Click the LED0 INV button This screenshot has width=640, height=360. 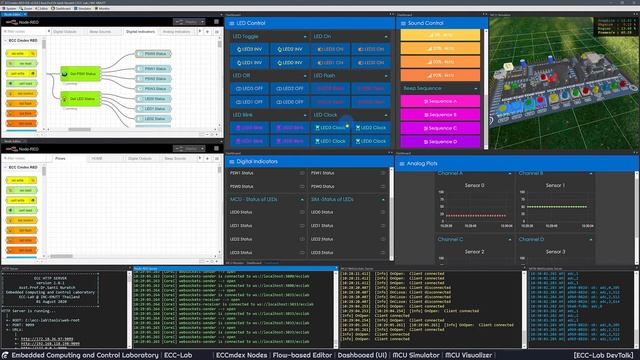click(290, 63)
